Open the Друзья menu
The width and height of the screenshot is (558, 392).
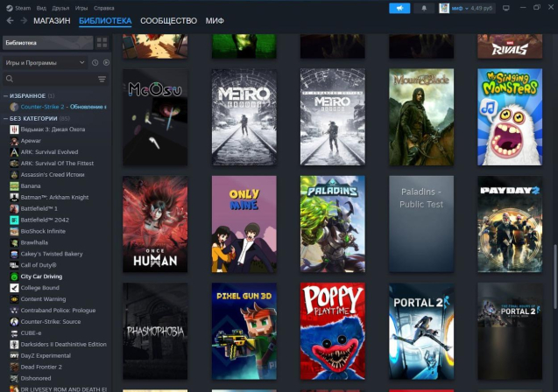pos(60,8)
